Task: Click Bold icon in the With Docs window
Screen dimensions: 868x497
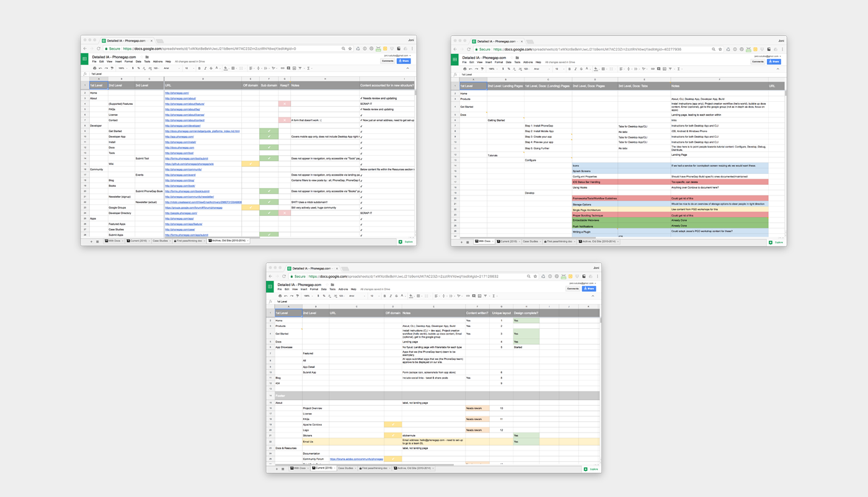Action: (x=569, y=69)
